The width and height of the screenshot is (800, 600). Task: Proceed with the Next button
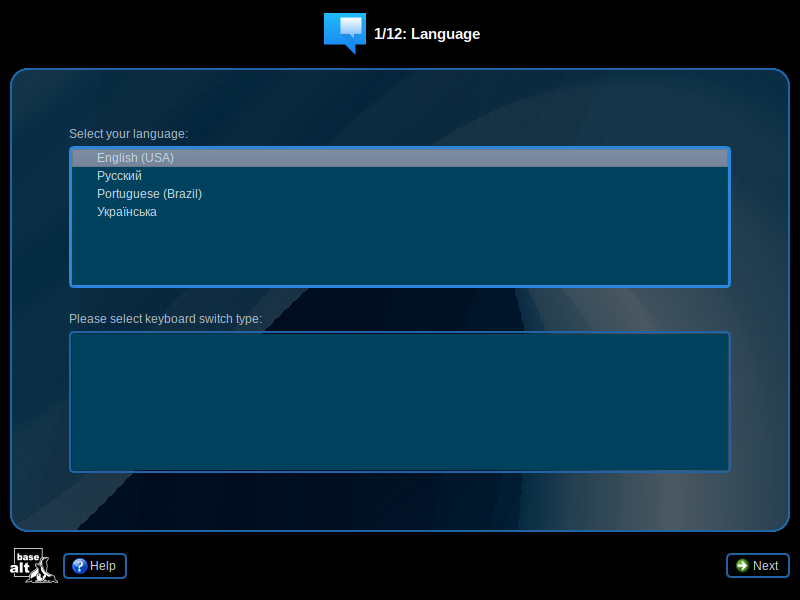pyautogui.click(x=758, y=566)
